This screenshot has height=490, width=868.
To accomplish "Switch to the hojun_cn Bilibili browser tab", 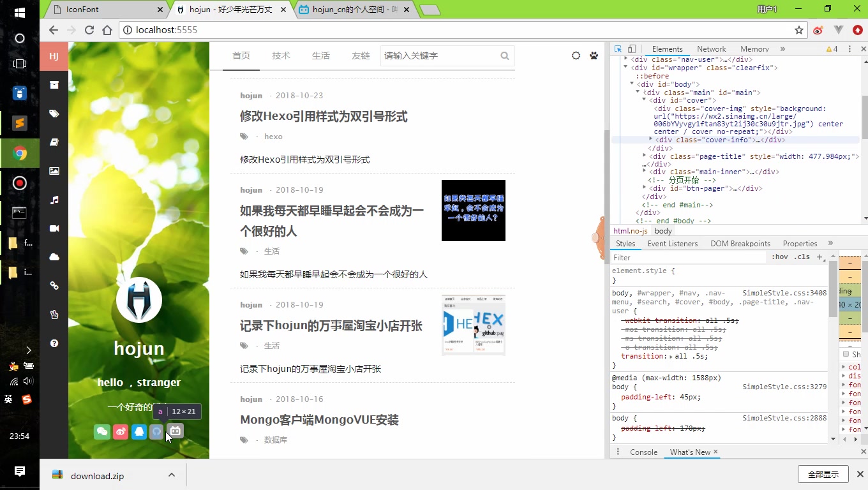I will 355,10.
